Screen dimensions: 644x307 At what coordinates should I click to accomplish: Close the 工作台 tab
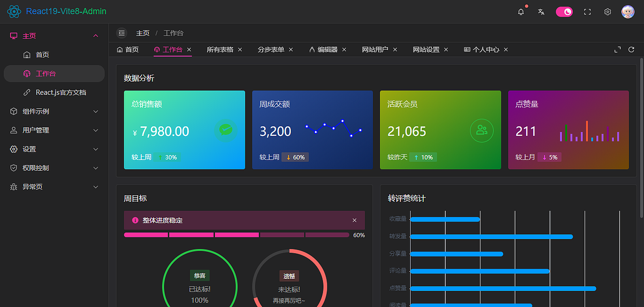click(x=189, y=49)
